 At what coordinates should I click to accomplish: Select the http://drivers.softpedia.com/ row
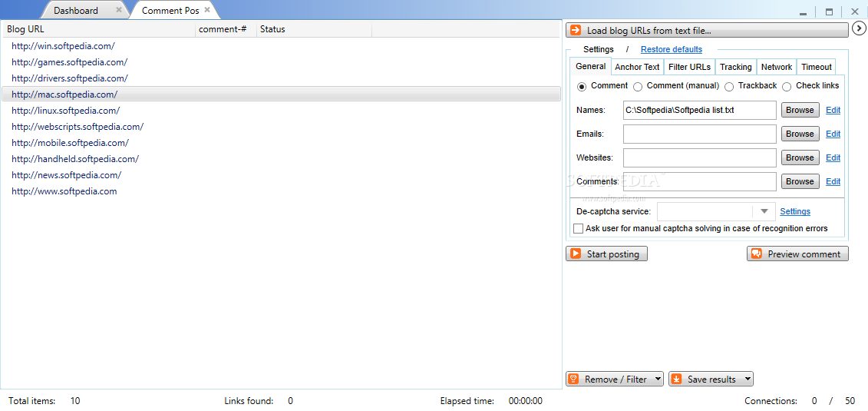coord(281,78)
